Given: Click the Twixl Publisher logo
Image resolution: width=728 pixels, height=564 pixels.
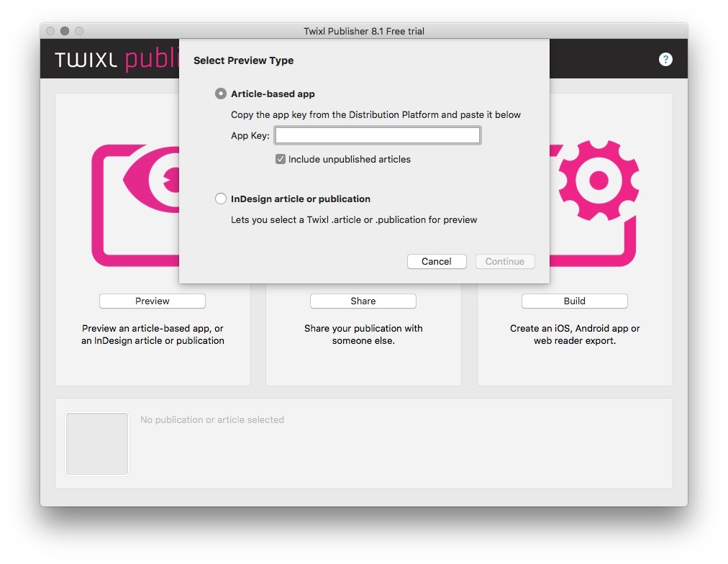Looking at the screenshot, I should click(x=115, y=60).
